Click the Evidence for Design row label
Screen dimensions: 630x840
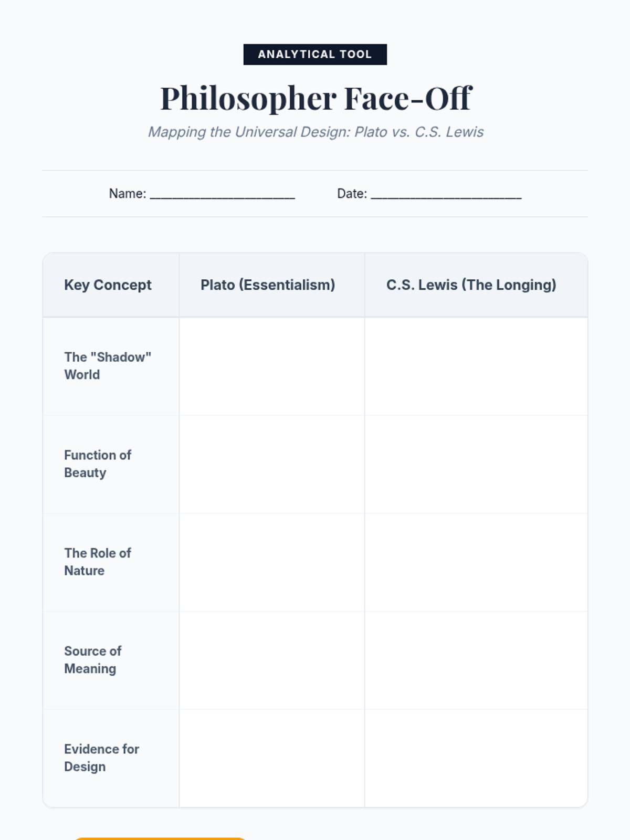pyautogui.click(x=101, y=758)
